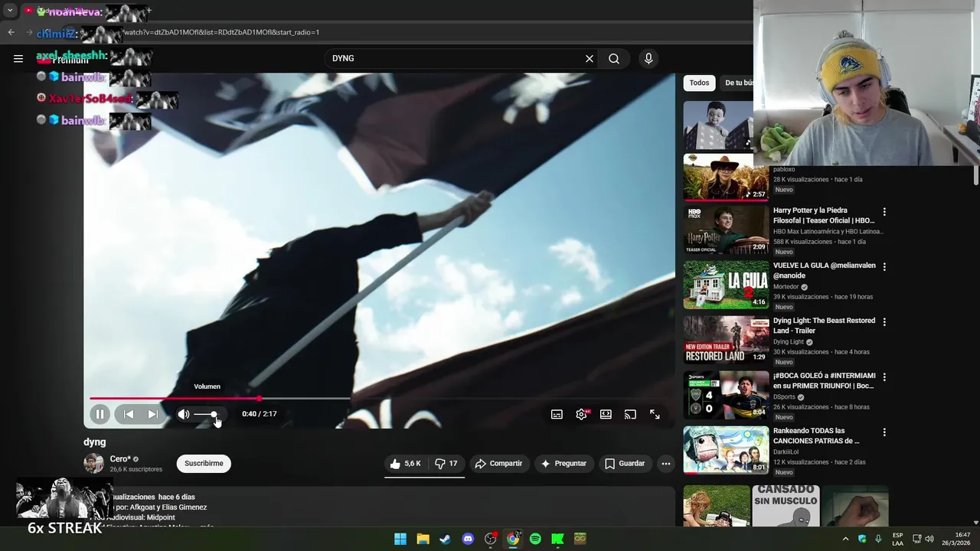Open File Explorer from the taskbar
The width and height of the screenshot is (980, 551).
click(423, 539)
